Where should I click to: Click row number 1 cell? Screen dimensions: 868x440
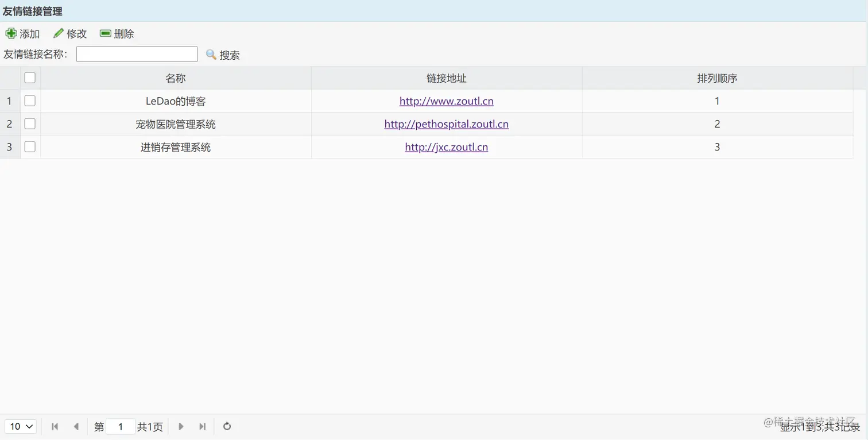(9, 101)
